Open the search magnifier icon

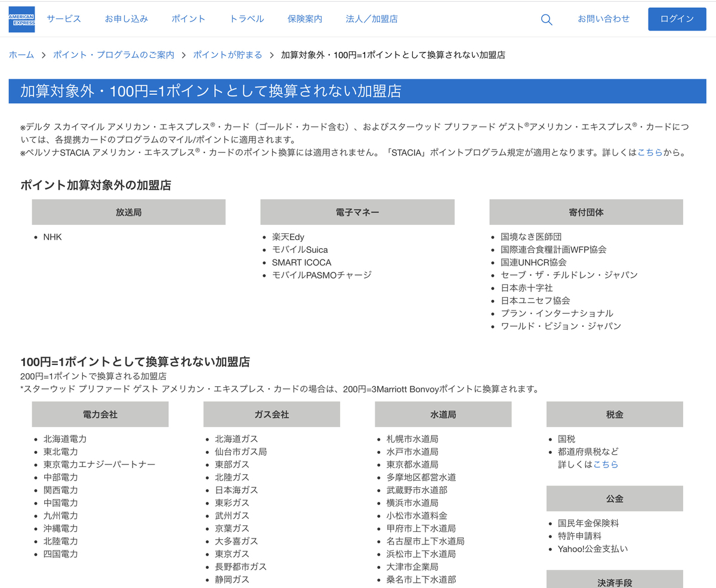tap(547, 19)
